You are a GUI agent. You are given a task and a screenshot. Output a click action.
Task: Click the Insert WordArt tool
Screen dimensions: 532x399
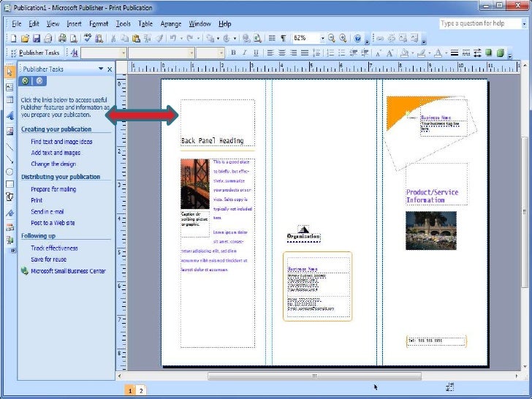tap(9, 115)
